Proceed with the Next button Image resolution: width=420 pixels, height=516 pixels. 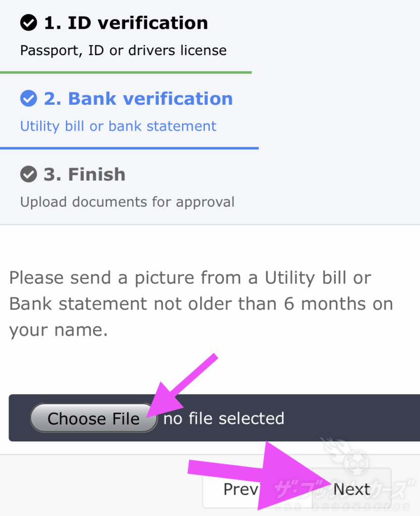[352, 489]
